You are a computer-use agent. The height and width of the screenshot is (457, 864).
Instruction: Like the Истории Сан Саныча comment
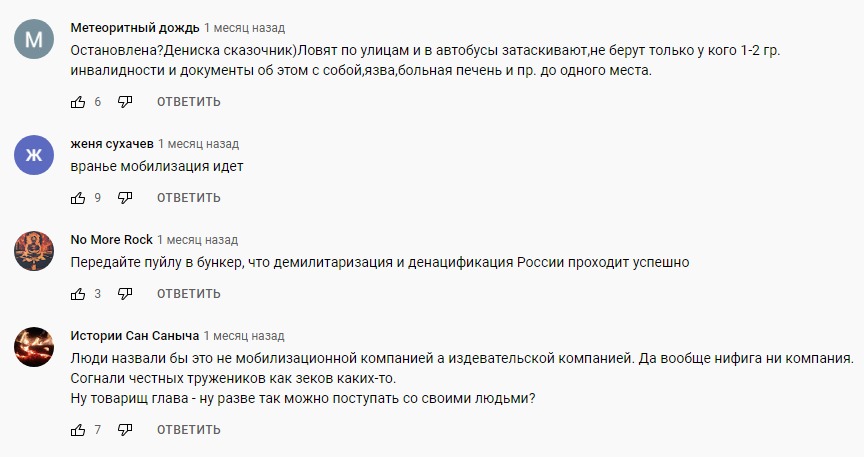(x=78, y=430)
